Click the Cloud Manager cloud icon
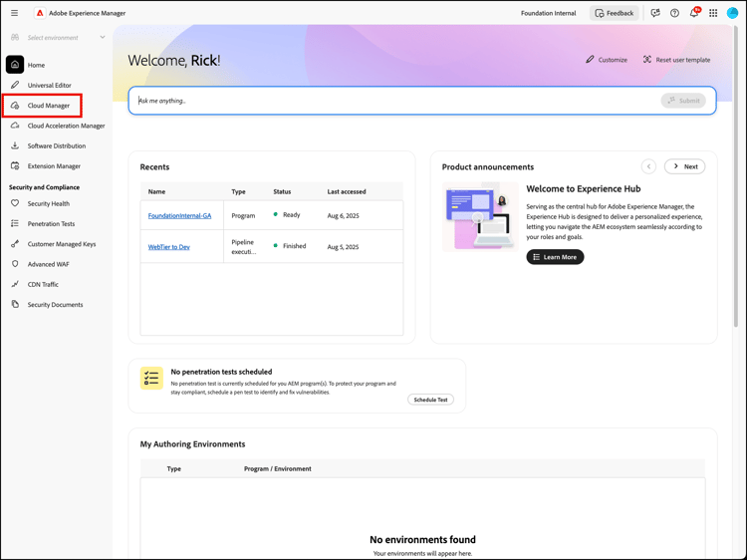This screenshot has width=747, height=560. pos(15,106)
